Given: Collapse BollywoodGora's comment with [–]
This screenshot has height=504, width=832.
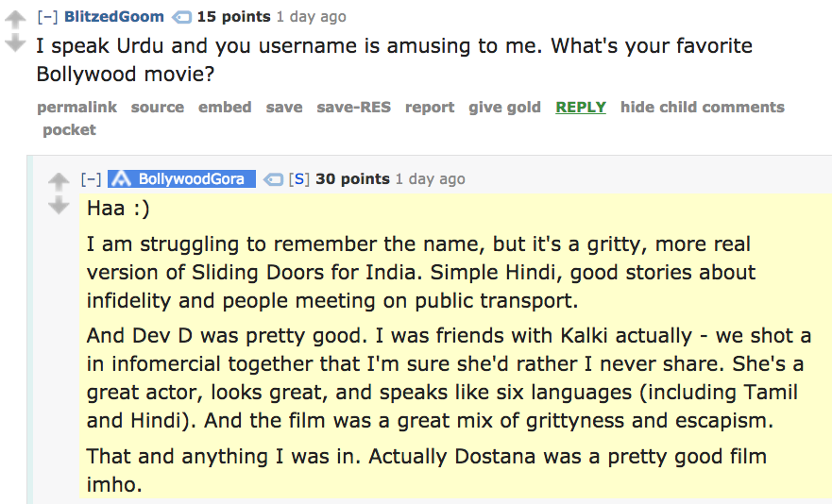Looking at the screenshot, I should point(92,178).
